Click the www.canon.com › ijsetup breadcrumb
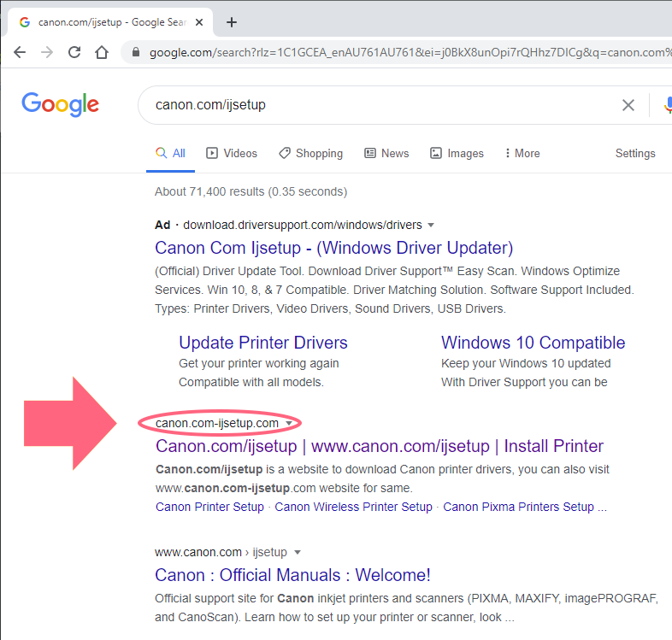 [221, 552]
